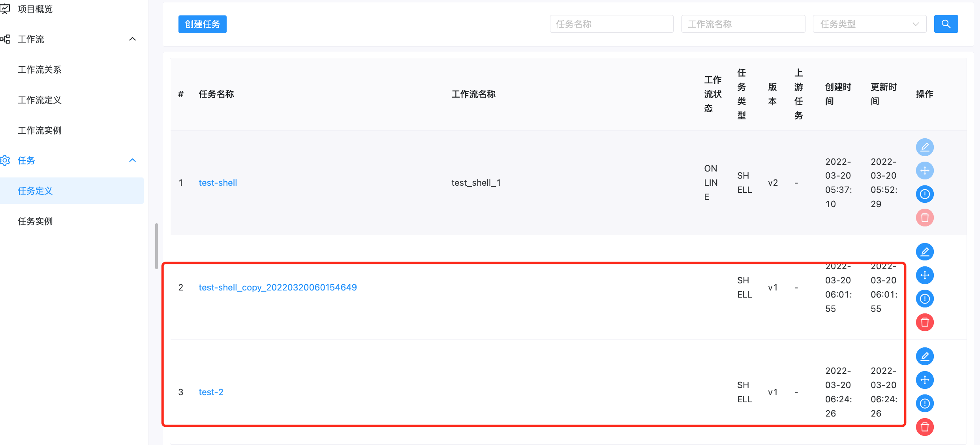Select the move task icon for test-shell
The width and height of the screenshot is (980, 445).
coord(925,170)
